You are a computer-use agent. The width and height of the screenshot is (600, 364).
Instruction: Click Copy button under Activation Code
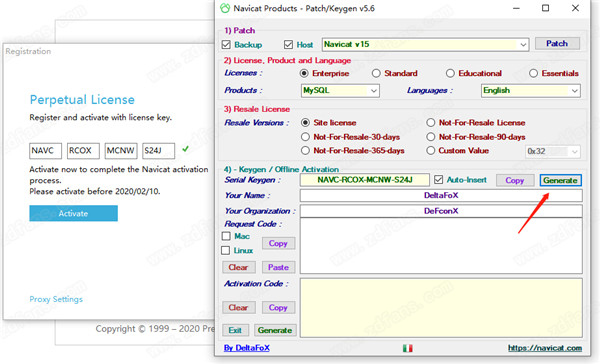278,307
